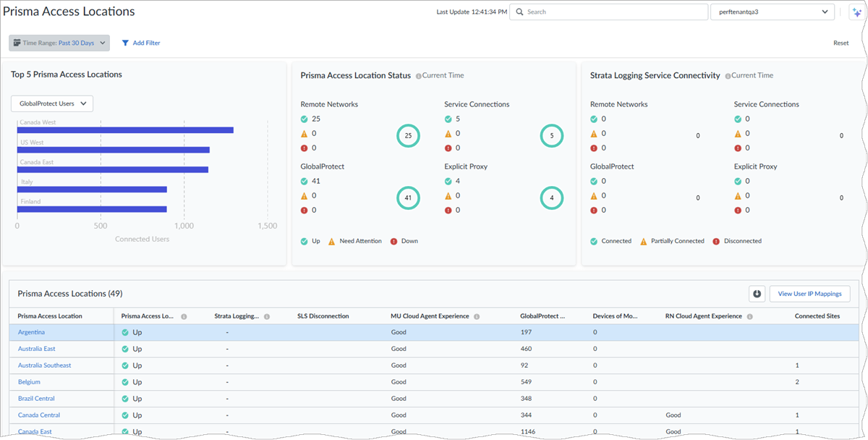
Task: Click the download table icon
Action: pos(757,294)
